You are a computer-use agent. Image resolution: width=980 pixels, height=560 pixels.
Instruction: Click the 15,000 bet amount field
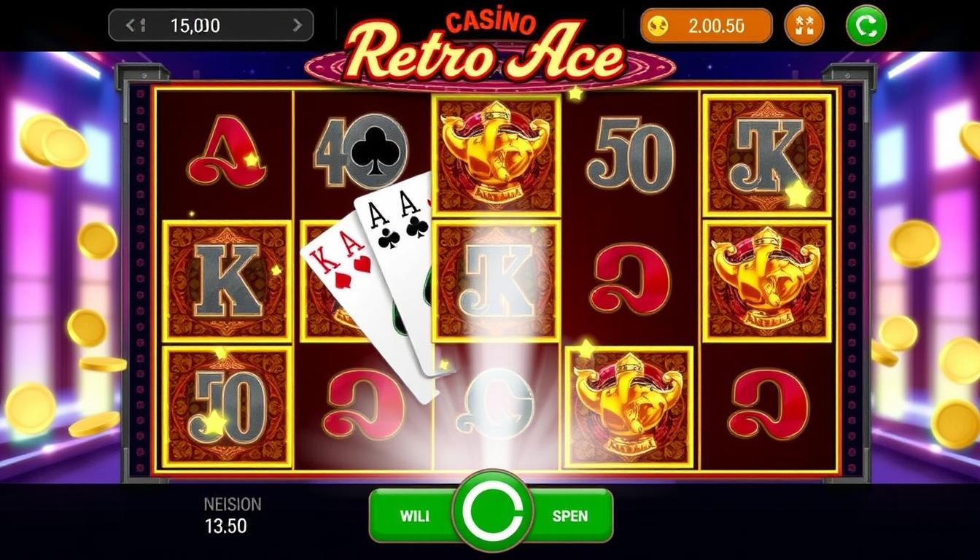click(x=211, y=26)
